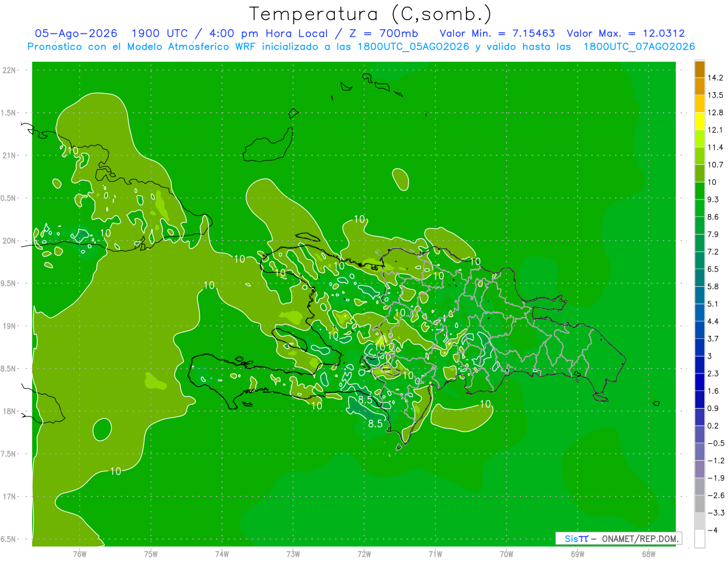Pick the yellow swatch between 12.1 and 12.8
Image resolution: width=728 pixels, height=562 pixels.
pyautogui.click(x=699, y=121)
